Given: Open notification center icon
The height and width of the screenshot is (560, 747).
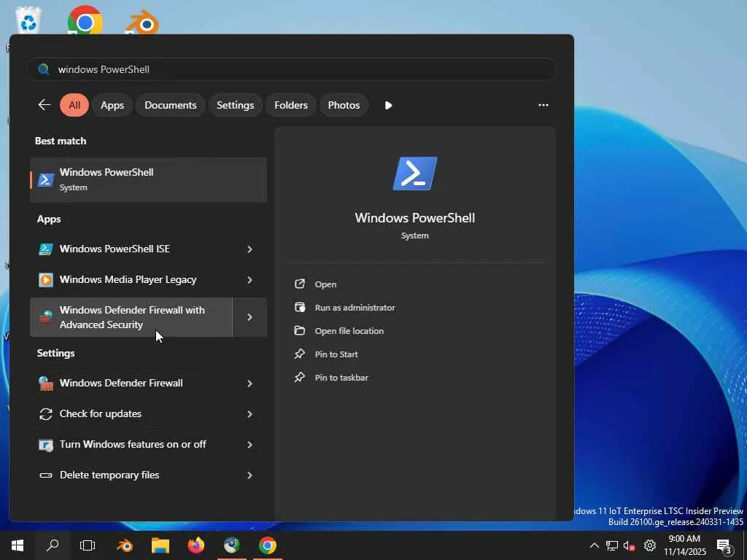Looking at the screenshot, I should click(x=724, y=546).
